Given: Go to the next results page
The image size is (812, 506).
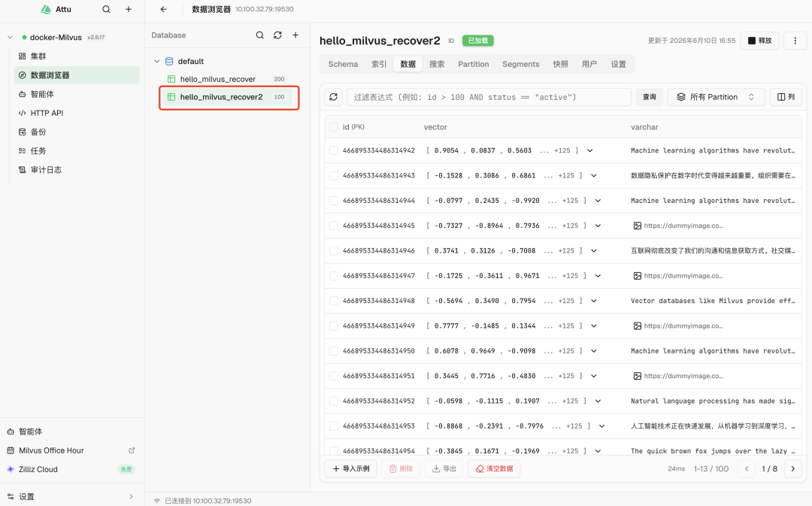Looking at the screenshot, I should coord(793,468).
